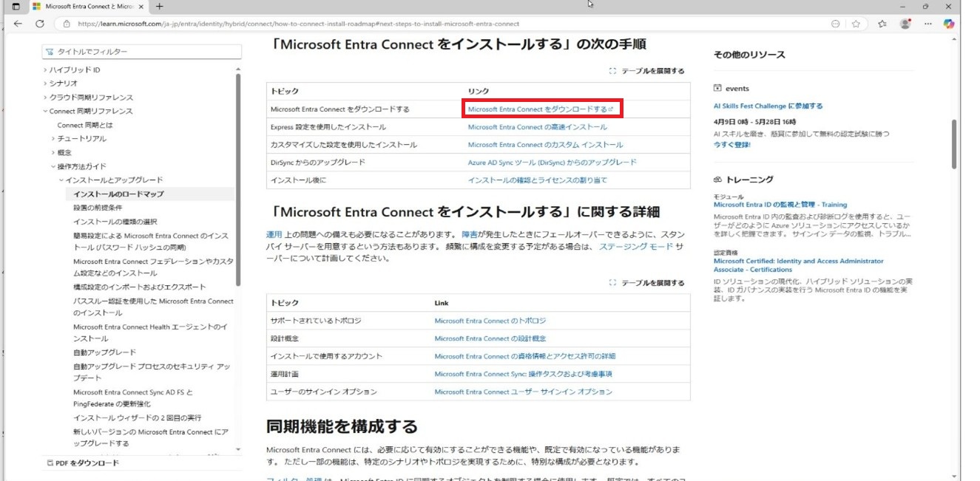The image size is (980, 481).
Task: Follow the ステージング モード link
Action: (x=636, y=247)
